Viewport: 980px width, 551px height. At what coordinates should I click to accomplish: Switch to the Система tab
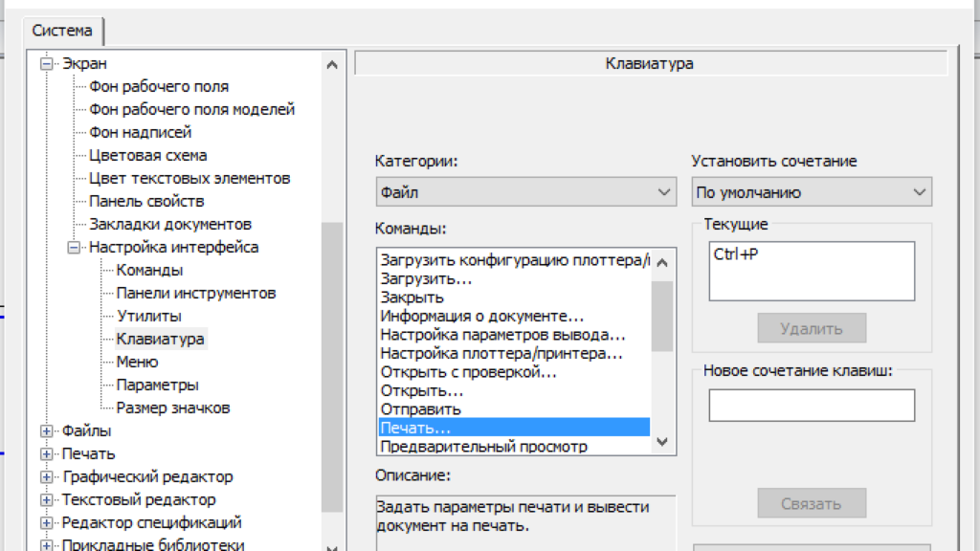(x=62, y=31)
